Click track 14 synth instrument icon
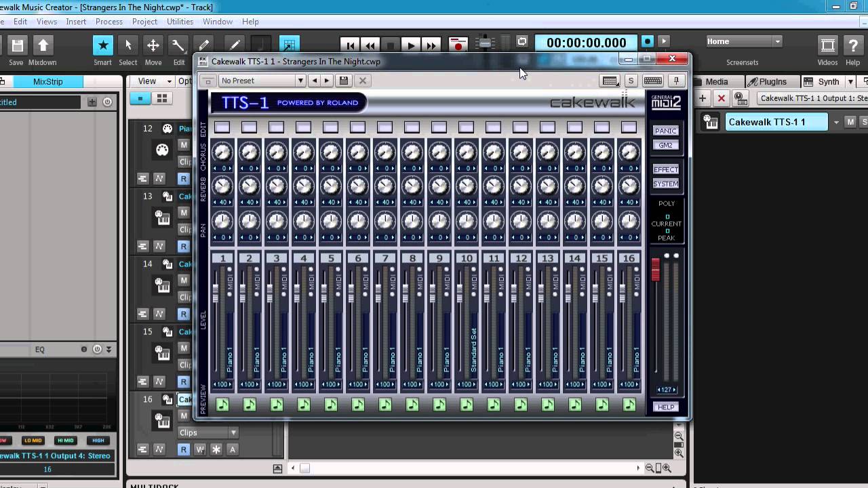Viewport: 868px width, 488px height. (x=162, y=285)
